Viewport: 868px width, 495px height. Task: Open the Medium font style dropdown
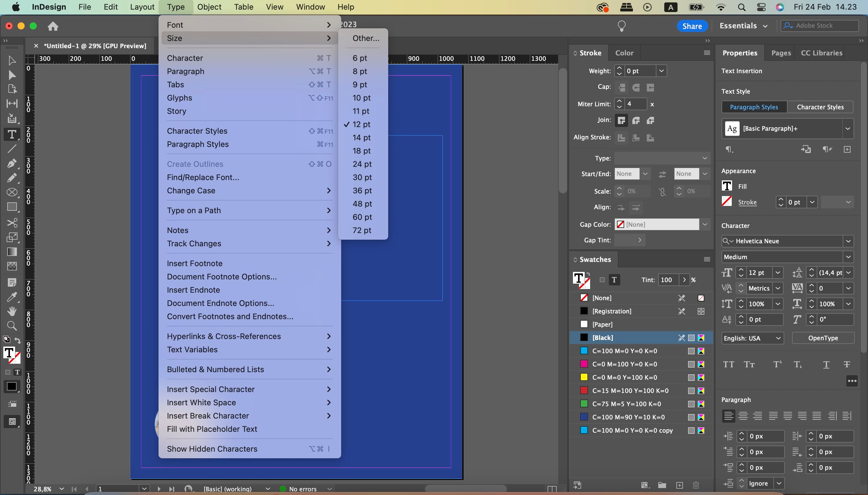point(849,257)
